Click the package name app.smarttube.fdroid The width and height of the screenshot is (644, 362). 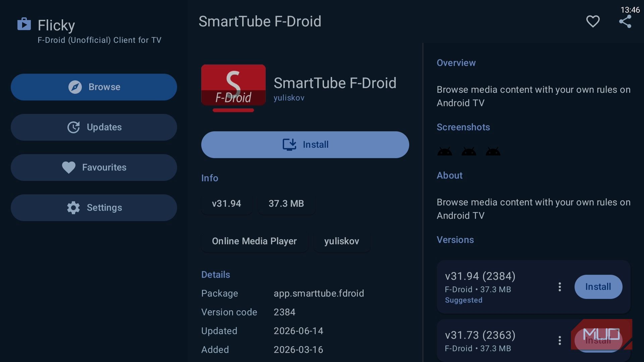(319, 294)
